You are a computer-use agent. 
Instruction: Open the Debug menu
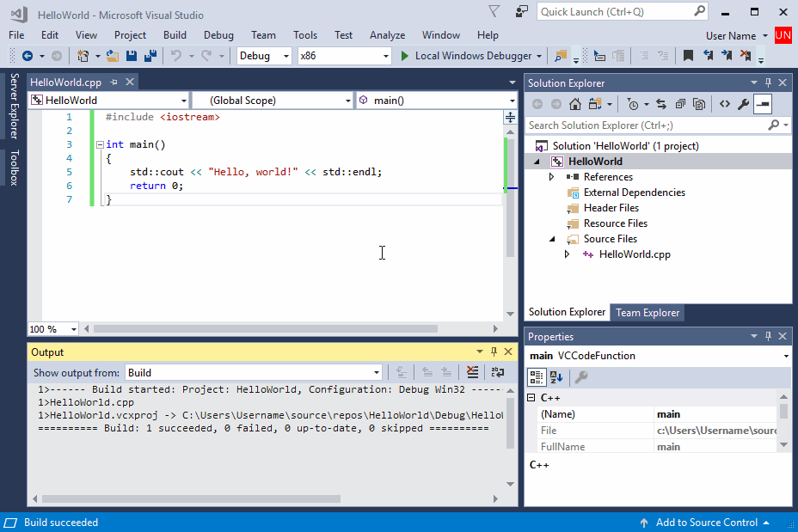218,35
